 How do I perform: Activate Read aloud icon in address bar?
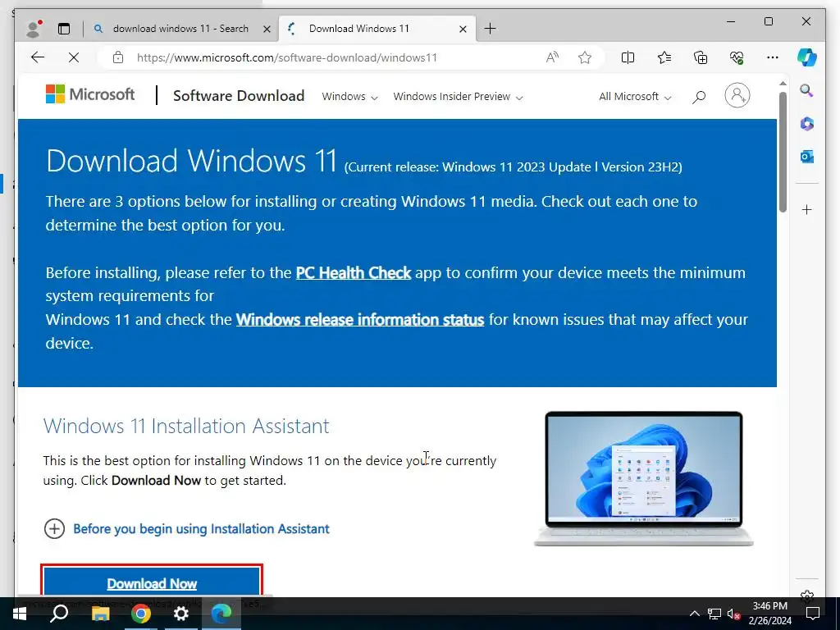[x=552, y=57]
